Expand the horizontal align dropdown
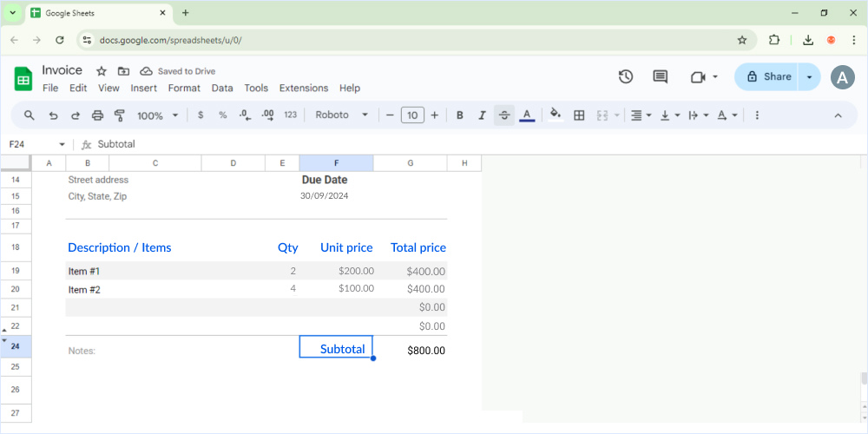Screen dimensions: 868x434 [x=641, y=115]
